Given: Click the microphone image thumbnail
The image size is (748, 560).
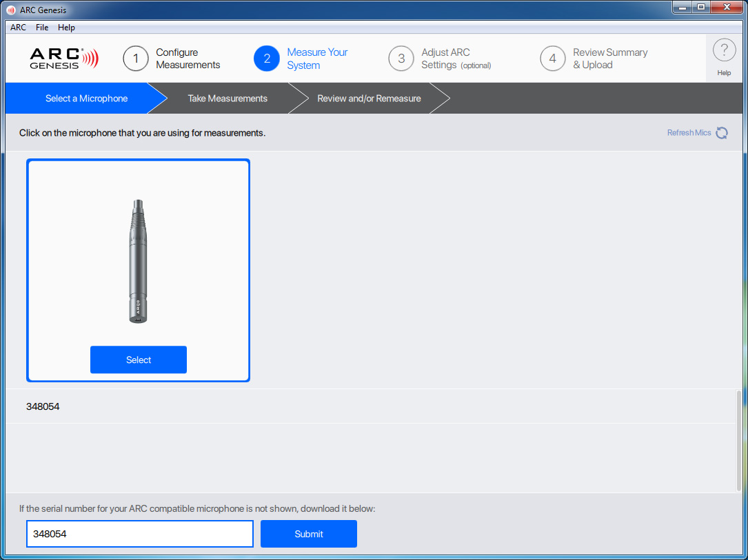Looking at the screenshot, I should (139, 261).
